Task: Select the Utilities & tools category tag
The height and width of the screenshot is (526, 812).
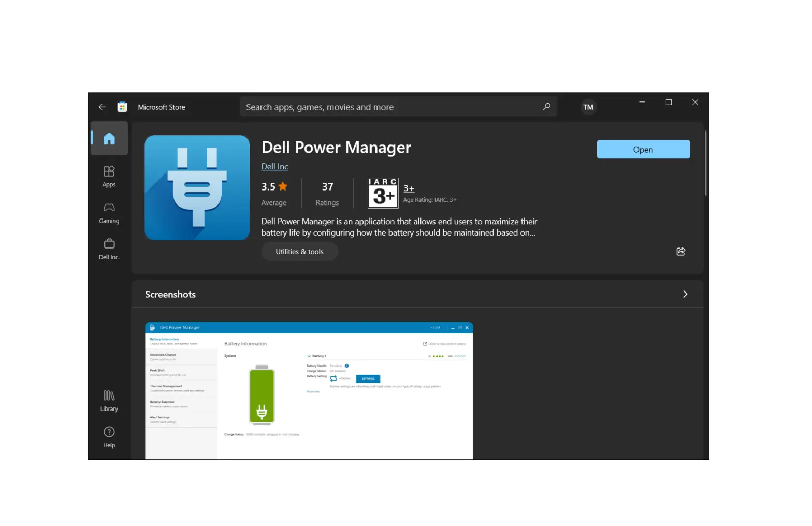Action: pos(299,252)
